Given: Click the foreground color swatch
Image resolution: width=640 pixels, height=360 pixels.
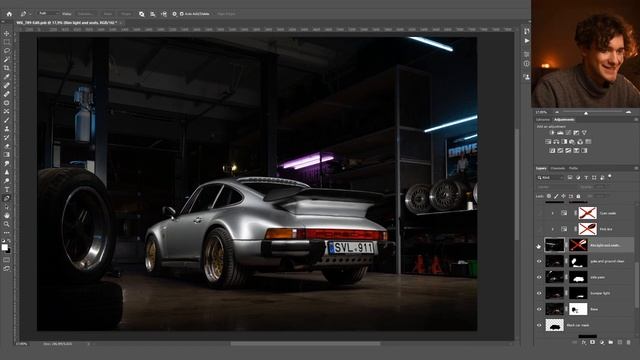Looking at the screenshot, I should pos(4,247).
